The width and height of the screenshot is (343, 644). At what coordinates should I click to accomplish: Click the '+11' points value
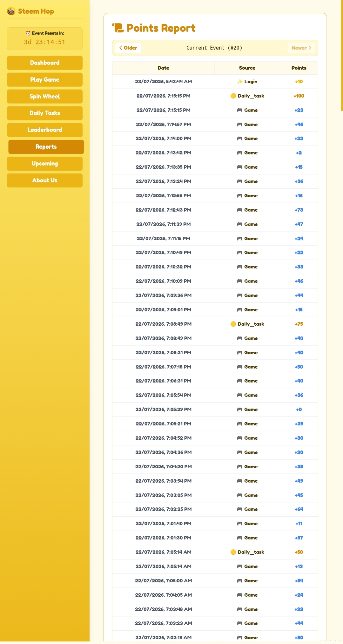[x=299, y=524]
